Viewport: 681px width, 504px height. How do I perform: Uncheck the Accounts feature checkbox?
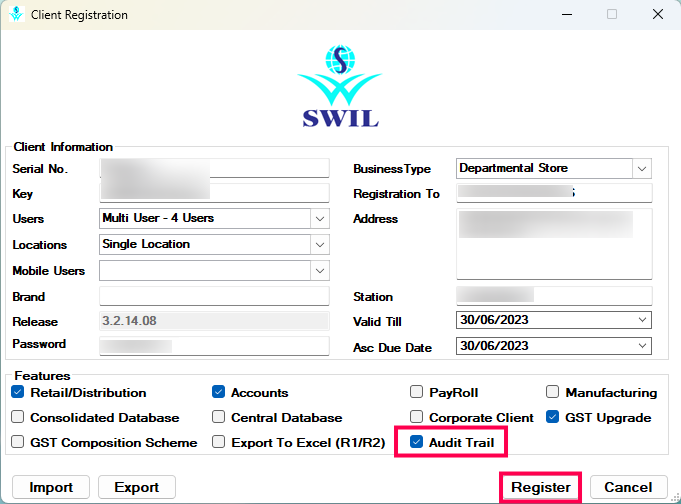point(218,392)
